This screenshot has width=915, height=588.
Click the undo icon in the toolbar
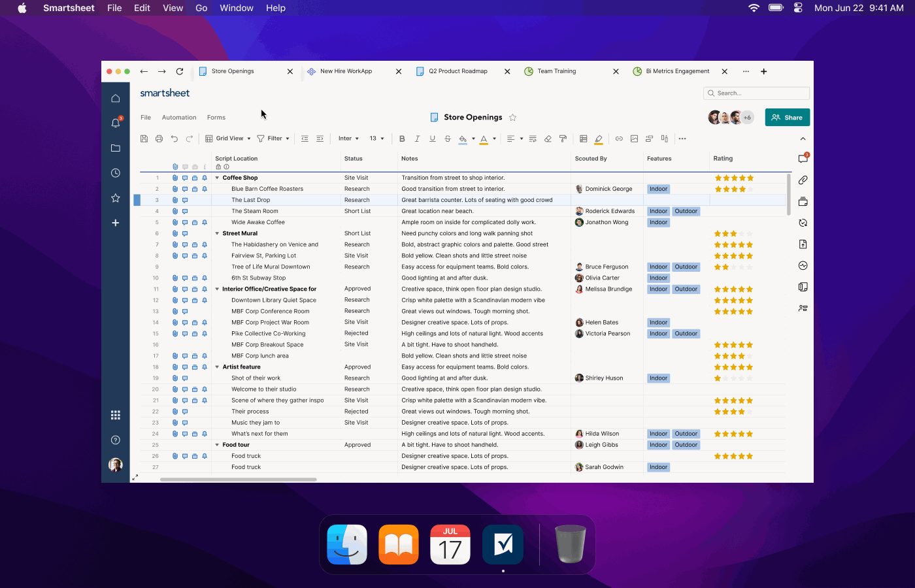pos(174,139)
